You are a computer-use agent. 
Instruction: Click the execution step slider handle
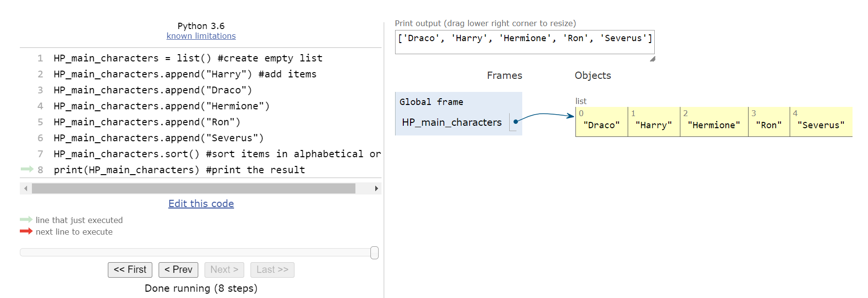374,253
